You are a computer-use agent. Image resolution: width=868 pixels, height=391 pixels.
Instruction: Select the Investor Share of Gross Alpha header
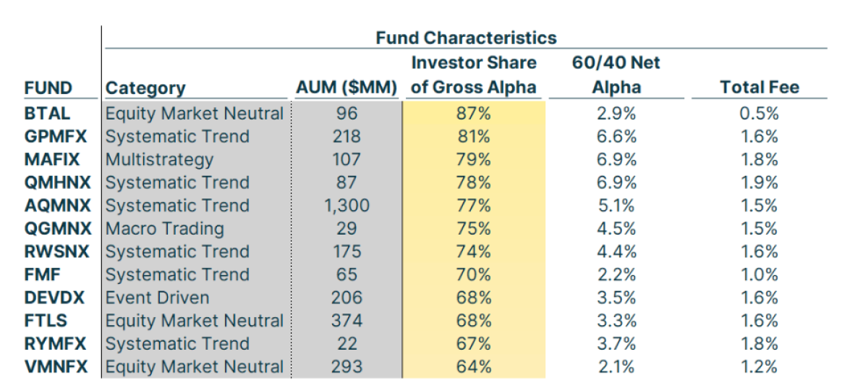point(474,75)
